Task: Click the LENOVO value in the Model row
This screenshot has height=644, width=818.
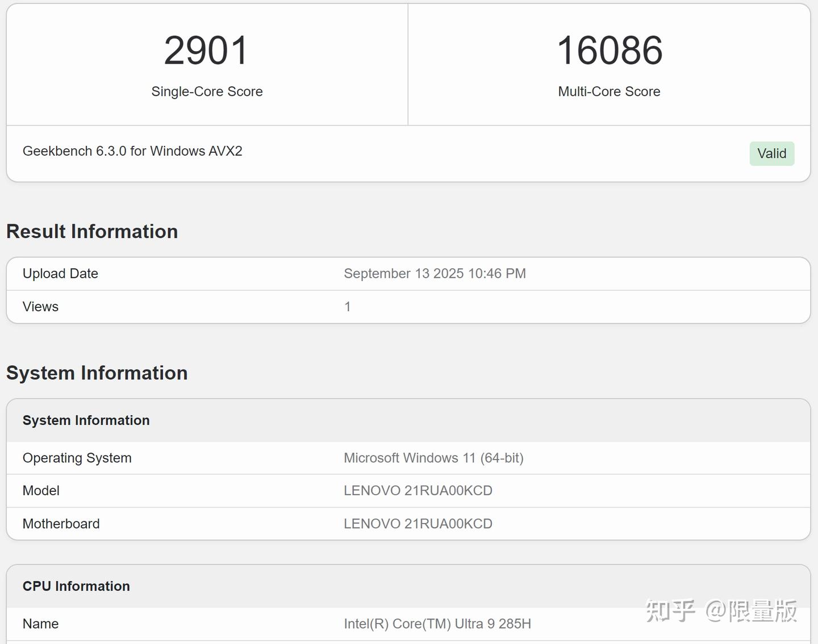Action: [x=418, y=491]
